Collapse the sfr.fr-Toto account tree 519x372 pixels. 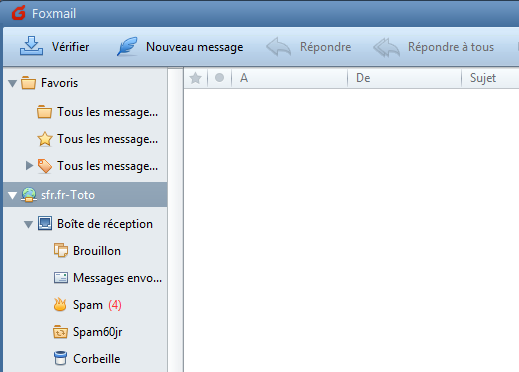[x=12, y=195]
